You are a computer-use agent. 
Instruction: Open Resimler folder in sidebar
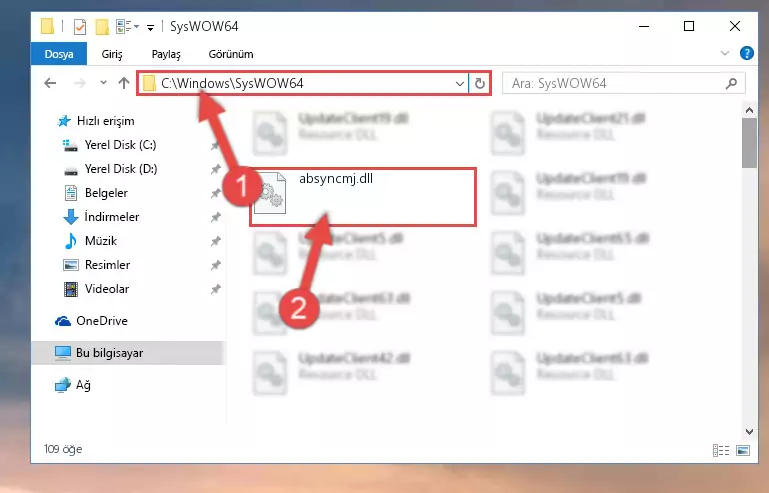pos(107,265)
